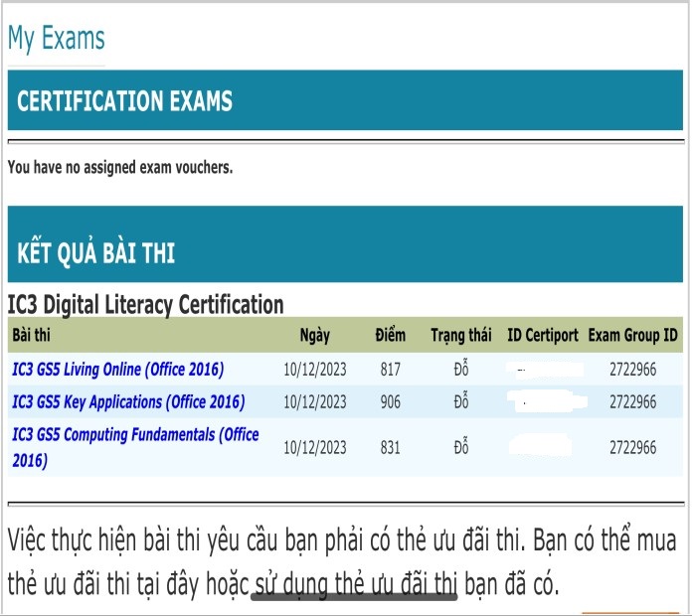Click the 'Bài thi' column header

(32, 335)
